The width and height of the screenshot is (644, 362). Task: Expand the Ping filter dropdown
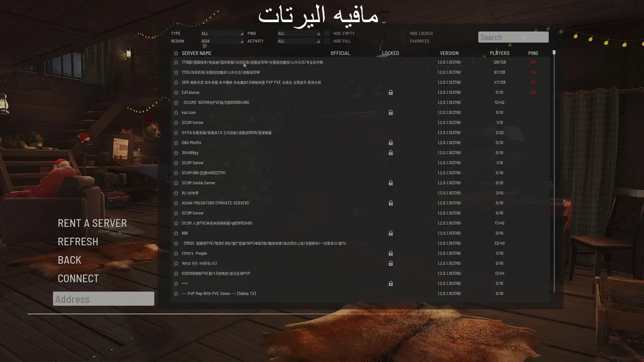coord(298,34)
